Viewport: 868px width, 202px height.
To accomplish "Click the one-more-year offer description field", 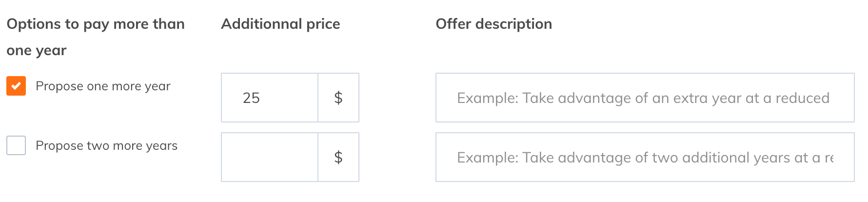I will tap(645, 98).
